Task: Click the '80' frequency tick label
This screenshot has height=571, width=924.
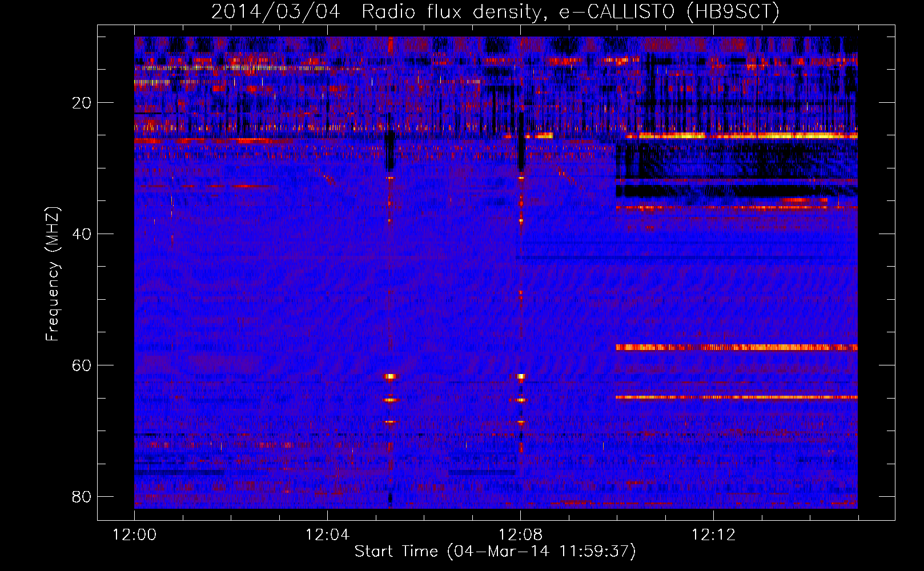Action: (82, 496)
